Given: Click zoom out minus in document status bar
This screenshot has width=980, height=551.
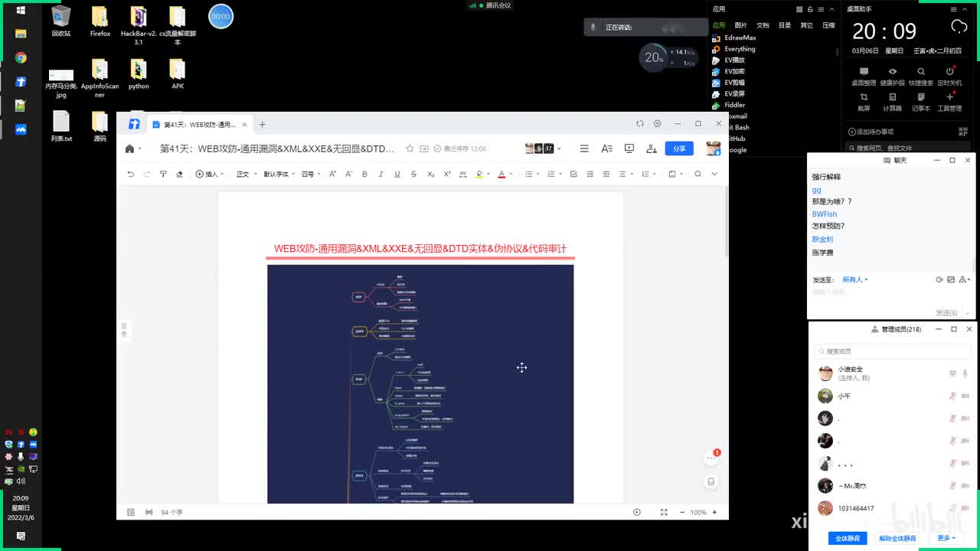Looking at the screenshot, I should pyautogui.click(x=682, y=512).
